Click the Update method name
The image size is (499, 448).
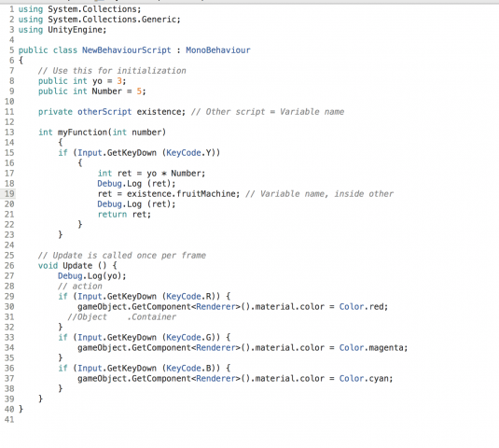[x=77, y=266]
